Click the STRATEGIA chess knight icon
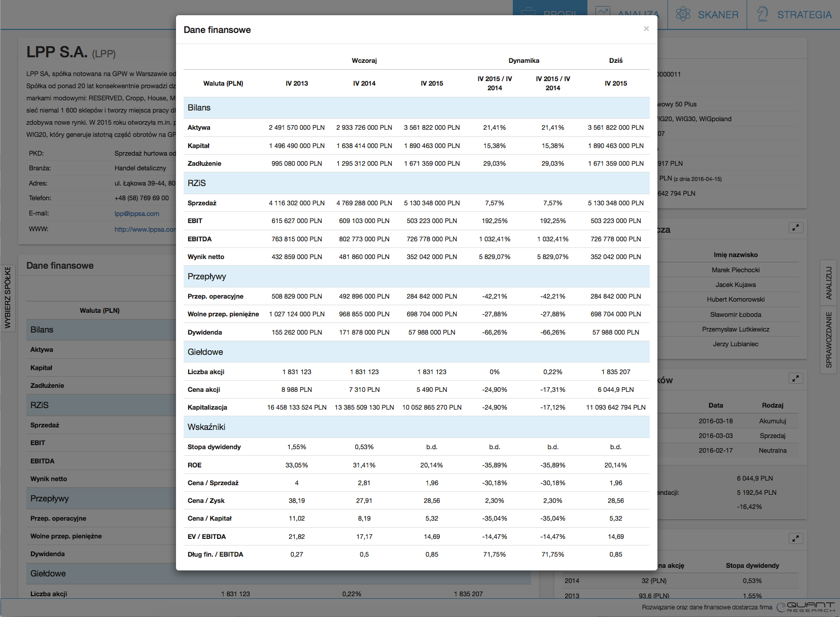The image size is (840, 617). pos(762,14)
